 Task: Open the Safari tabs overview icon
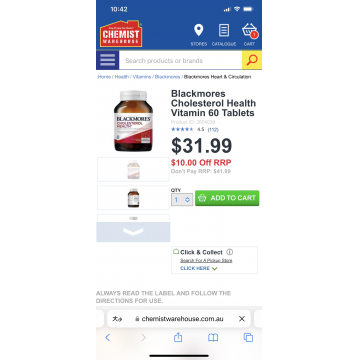[x=248, y=337]
